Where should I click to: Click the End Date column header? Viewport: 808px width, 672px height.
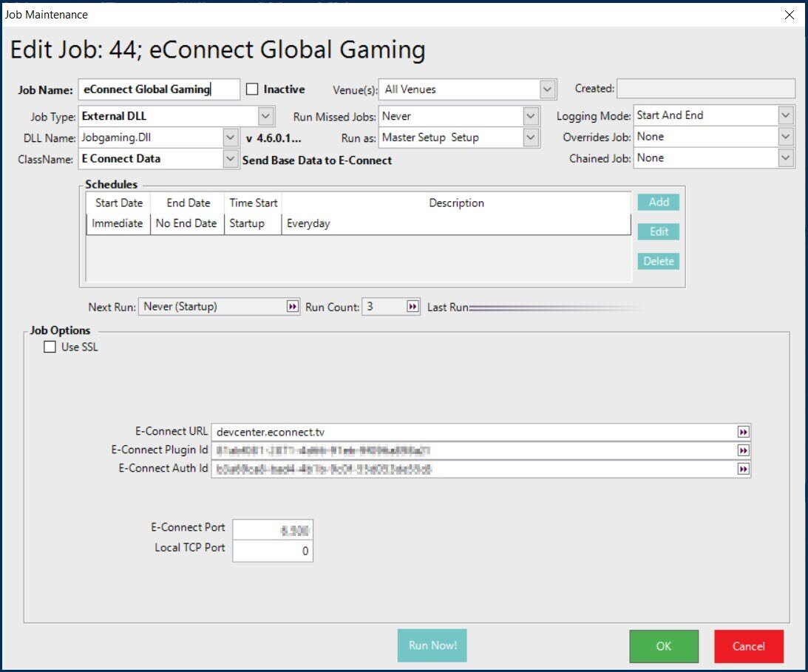pos(188,203)
